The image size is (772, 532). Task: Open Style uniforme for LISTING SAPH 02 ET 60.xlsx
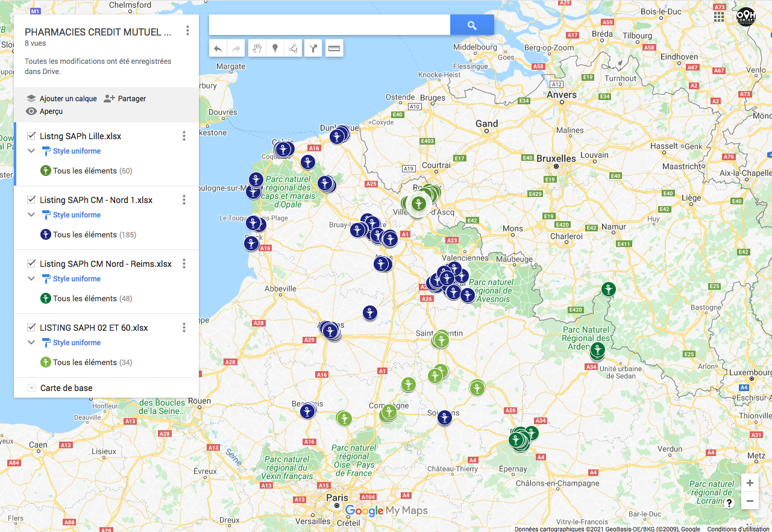[71, 343]
